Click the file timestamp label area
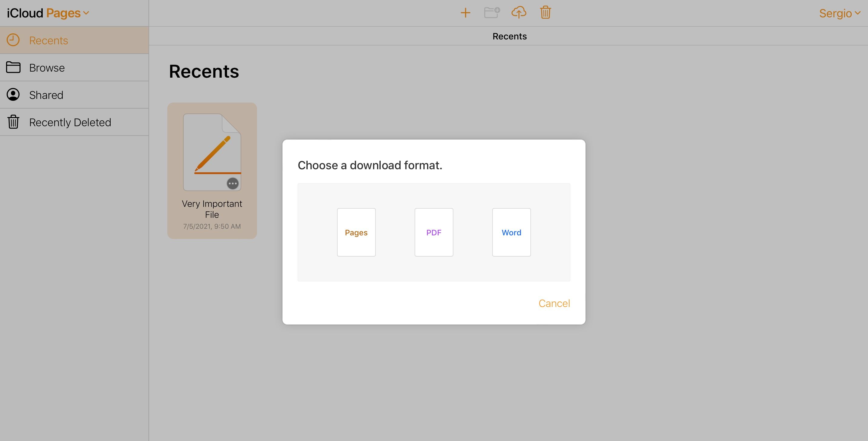Image resolution: width=868 pixels, height=441 pixels. [x=212, y=226]
